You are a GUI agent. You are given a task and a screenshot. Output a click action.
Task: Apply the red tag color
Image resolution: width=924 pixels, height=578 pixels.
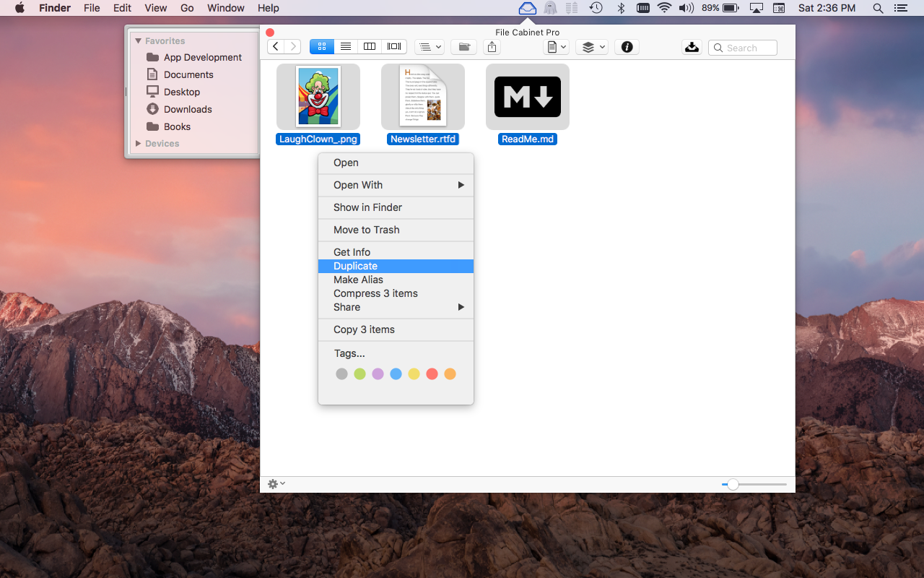(432, 374)
